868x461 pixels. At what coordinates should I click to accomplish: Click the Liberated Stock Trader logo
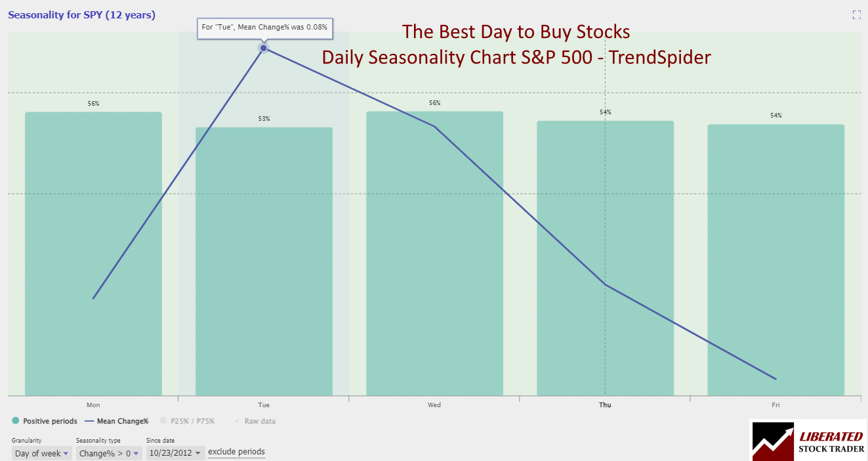(808, 440)
